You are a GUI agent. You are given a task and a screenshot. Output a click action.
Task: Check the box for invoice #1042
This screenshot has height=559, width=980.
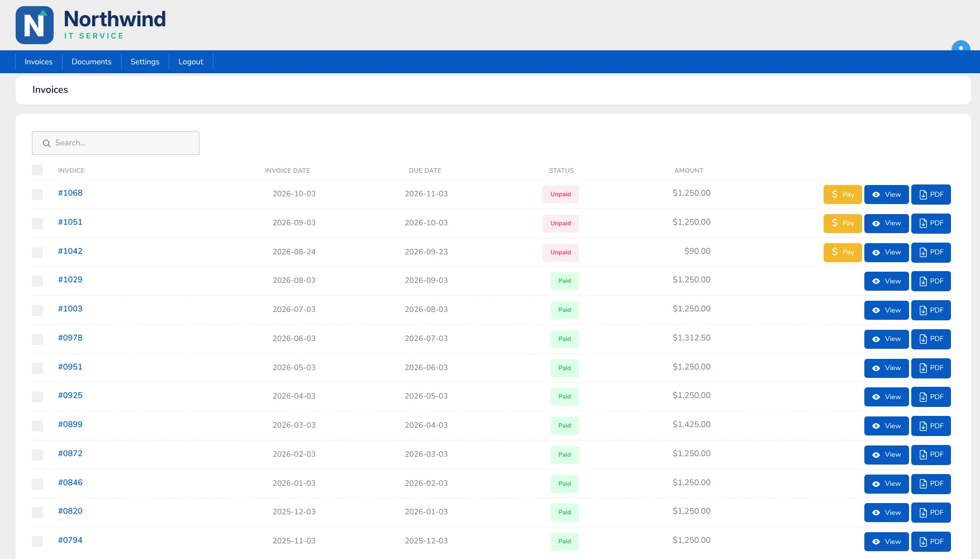[x=37, y=253]
